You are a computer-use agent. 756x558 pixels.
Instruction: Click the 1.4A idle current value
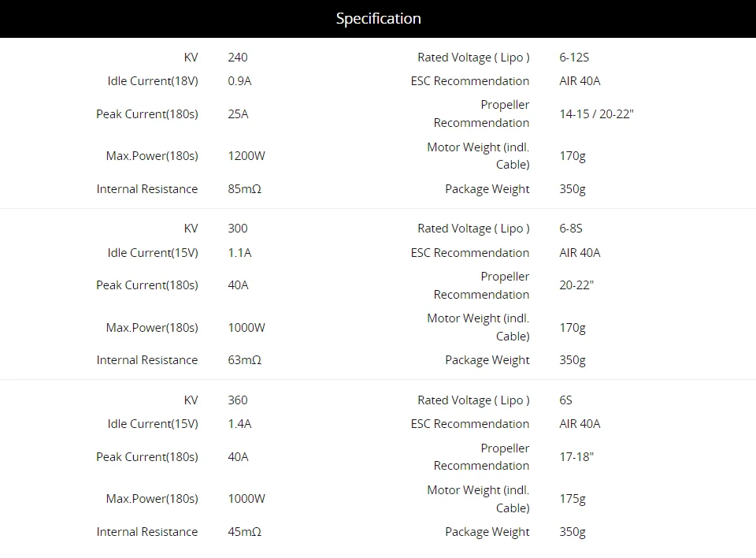pyautogui.click(x=239, y=424)
